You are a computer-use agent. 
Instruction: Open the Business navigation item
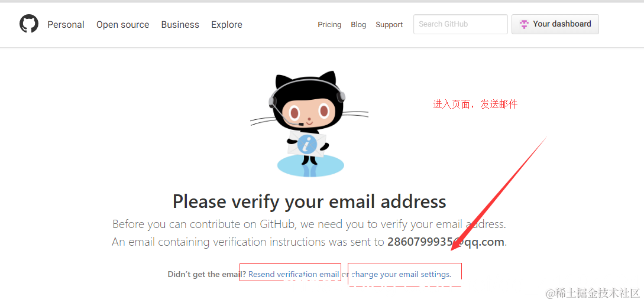coord(180,25)
